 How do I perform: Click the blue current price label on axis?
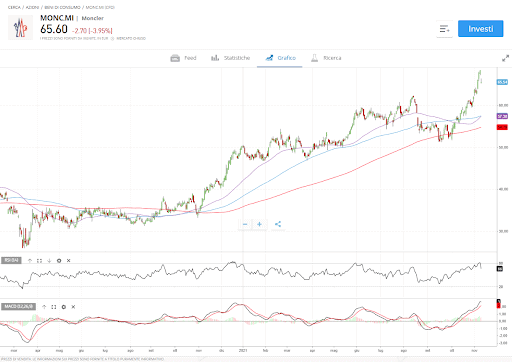(502, 82)
